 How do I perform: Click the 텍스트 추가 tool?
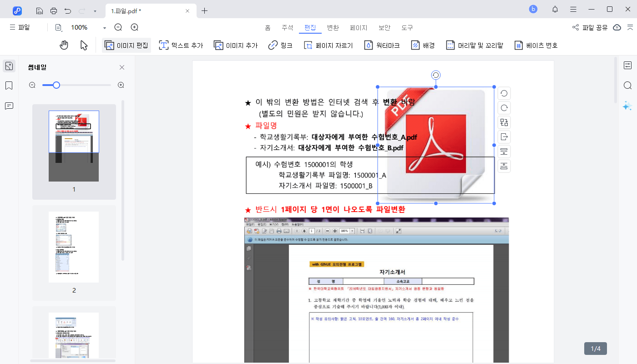(x=181, y=45)
